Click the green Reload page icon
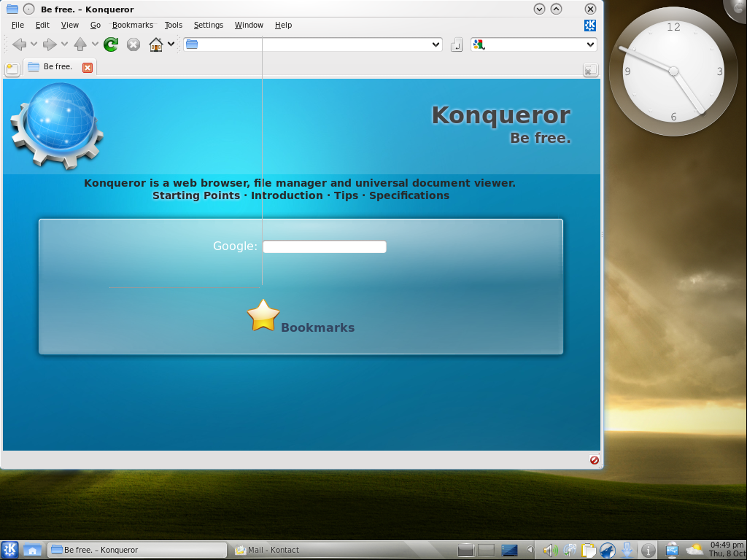The image size is (747, 560). (111, 44)
